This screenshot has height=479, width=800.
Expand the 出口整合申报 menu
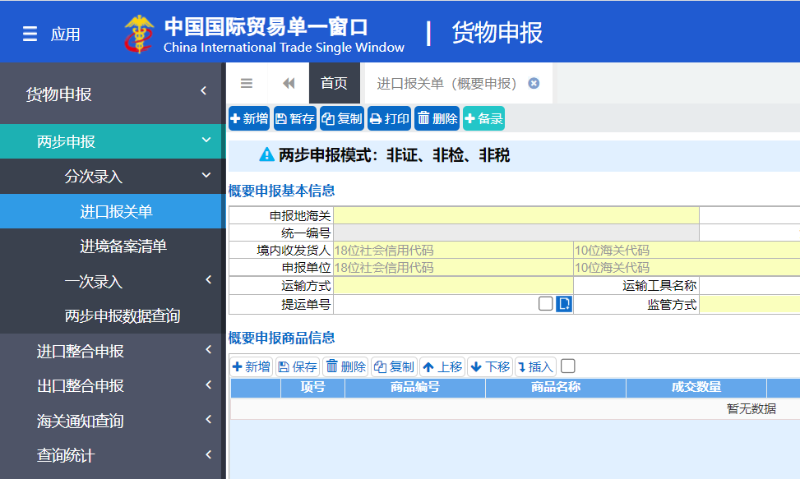coord(113,386)
